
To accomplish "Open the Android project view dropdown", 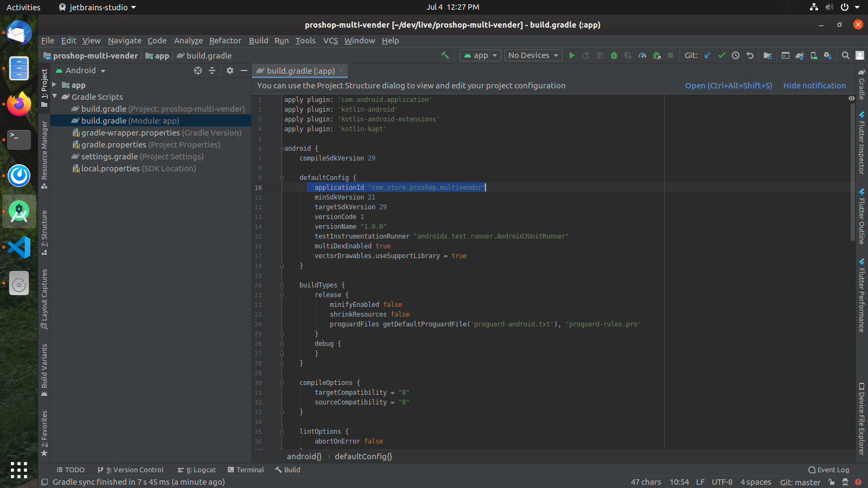I will coord(81,70).
